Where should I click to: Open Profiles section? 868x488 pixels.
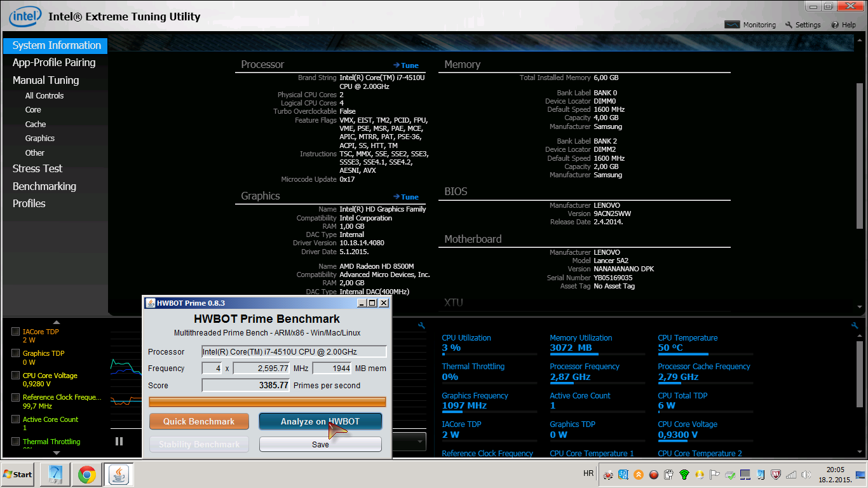[x=29, y=203]
